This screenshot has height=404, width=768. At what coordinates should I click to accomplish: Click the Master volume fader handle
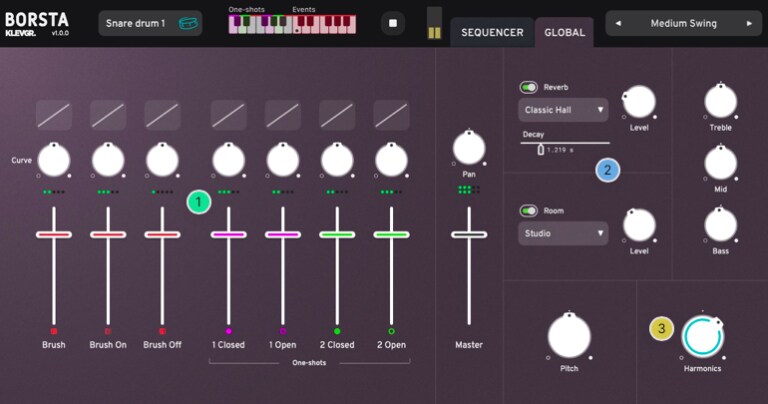tap(469, 235)
